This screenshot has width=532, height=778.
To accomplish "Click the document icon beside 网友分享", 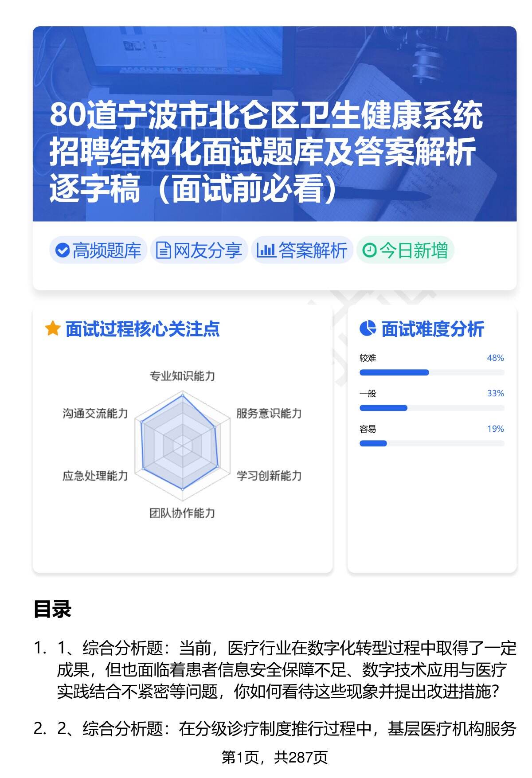I will coord(163,250).
